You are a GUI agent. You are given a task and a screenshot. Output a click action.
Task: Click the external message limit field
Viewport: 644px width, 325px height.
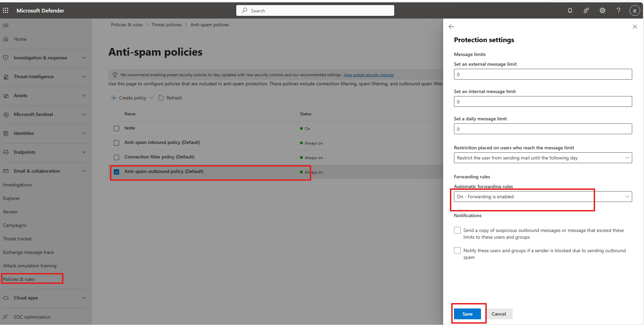543,74
